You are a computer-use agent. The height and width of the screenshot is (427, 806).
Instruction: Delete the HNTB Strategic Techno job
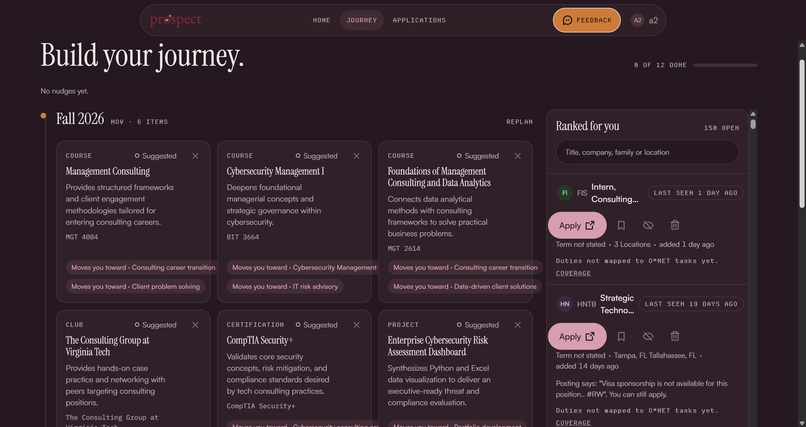click(675, 336)
